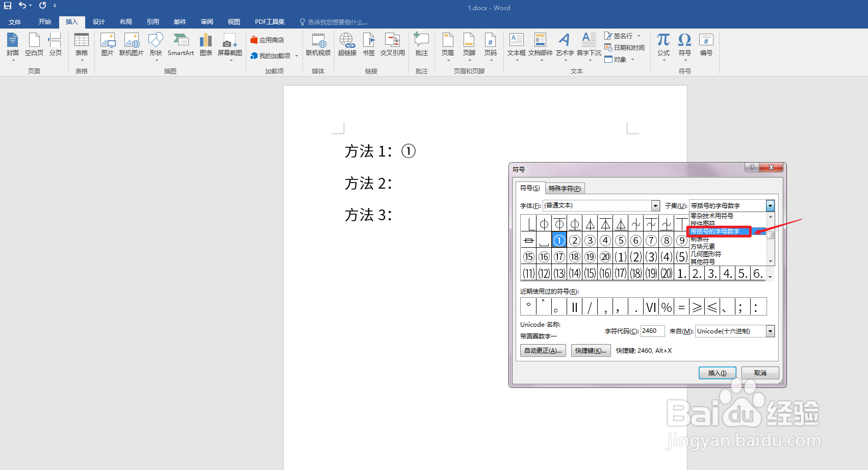Click the Shortcut Key (快捷键) button
This screenshot has height=470, width=868.
tap(591, 351)
